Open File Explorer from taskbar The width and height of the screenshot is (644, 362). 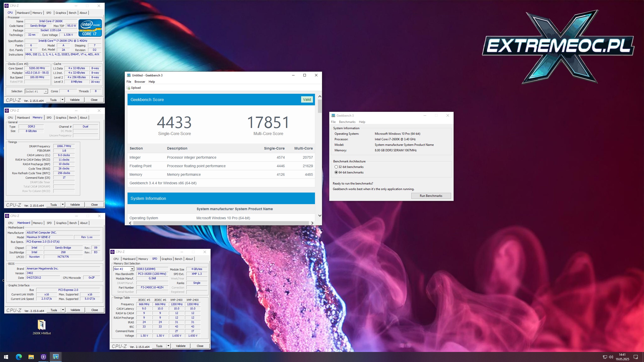[31, 357]
